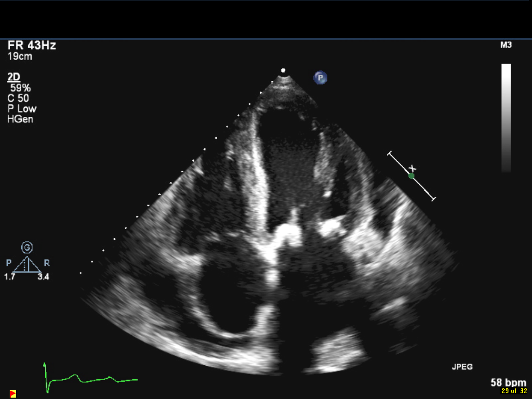Click the white apex dot of the sector
This screenshot has width=532, height=399.
(x=284, y=71)
